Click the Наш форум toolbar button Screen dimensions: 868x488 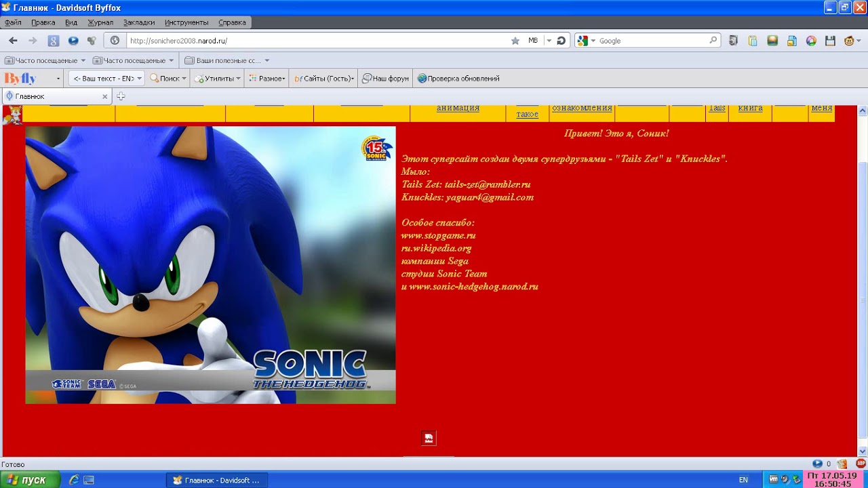[385, 79]
